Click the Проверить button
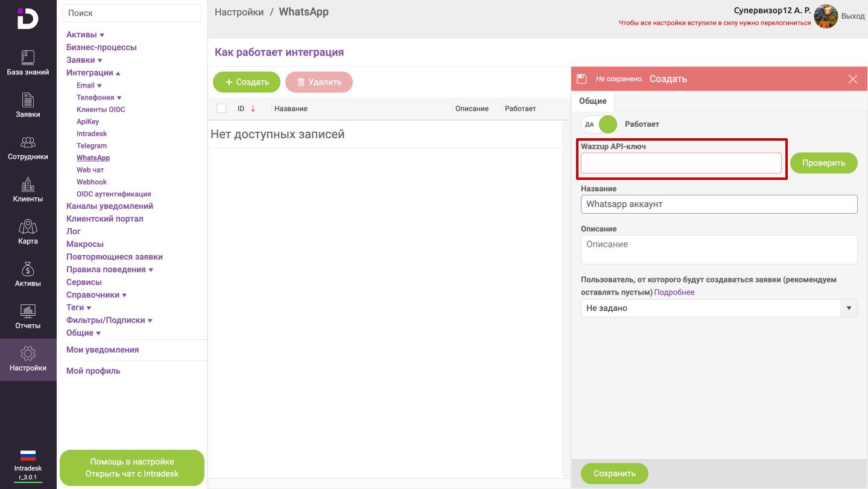This screenshot has width=868, height=489. 824,163
